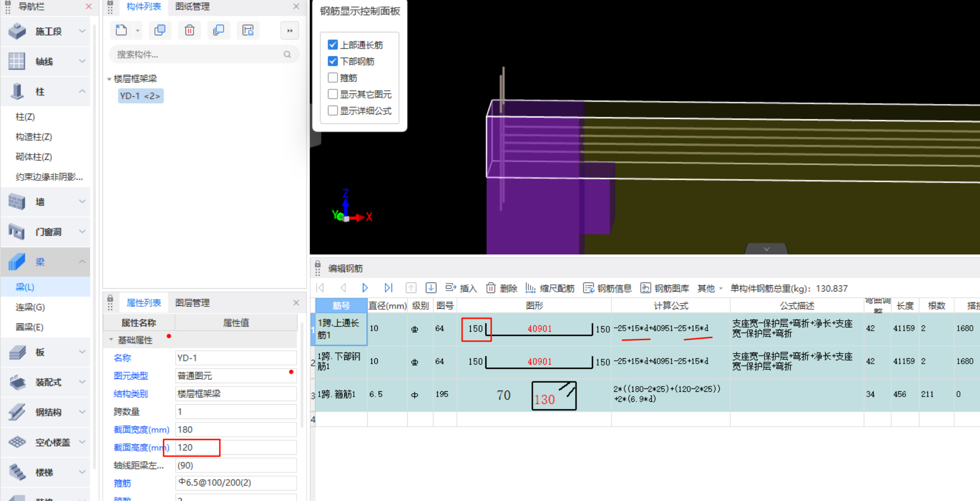
Task: Open the 其他 dropdown menu
Action: 710,288
